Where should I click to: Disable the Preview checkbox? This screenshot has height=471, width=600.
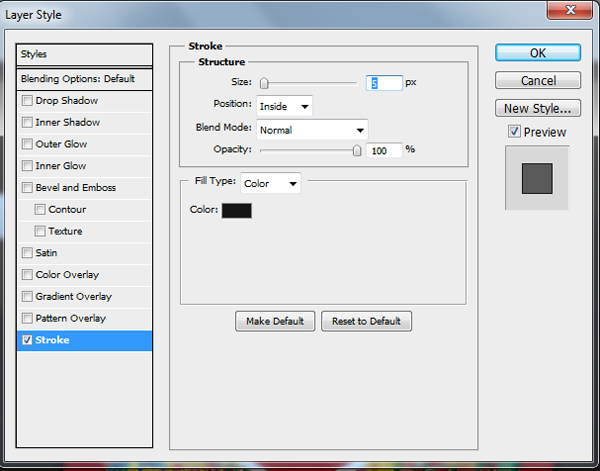pos(514,132)
